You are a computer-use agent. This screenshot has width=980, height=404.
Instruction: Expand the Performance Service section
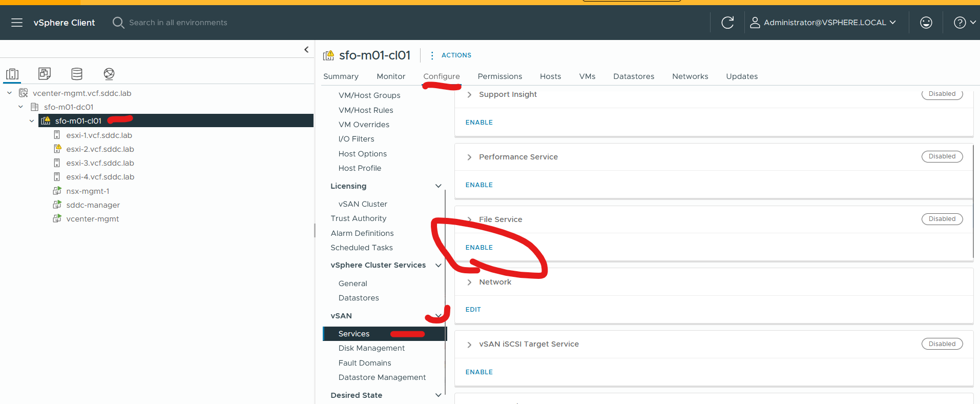(469, 157)
